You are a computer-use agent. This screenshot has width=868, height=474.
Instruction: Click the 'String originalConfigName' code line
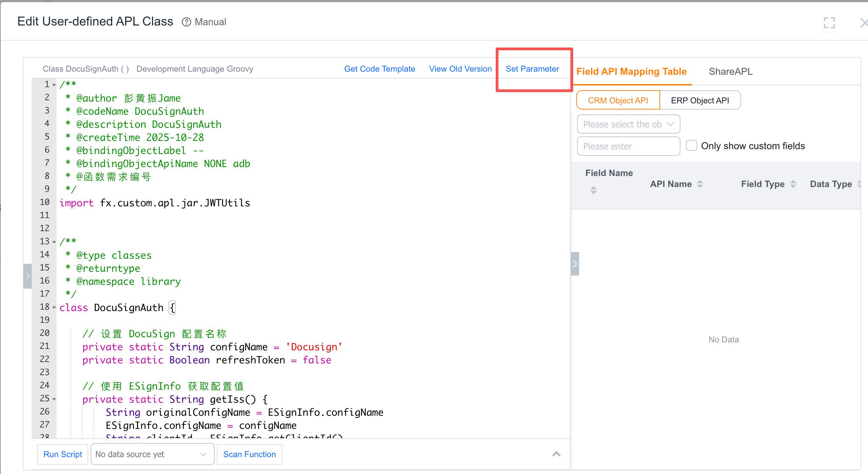244,412
